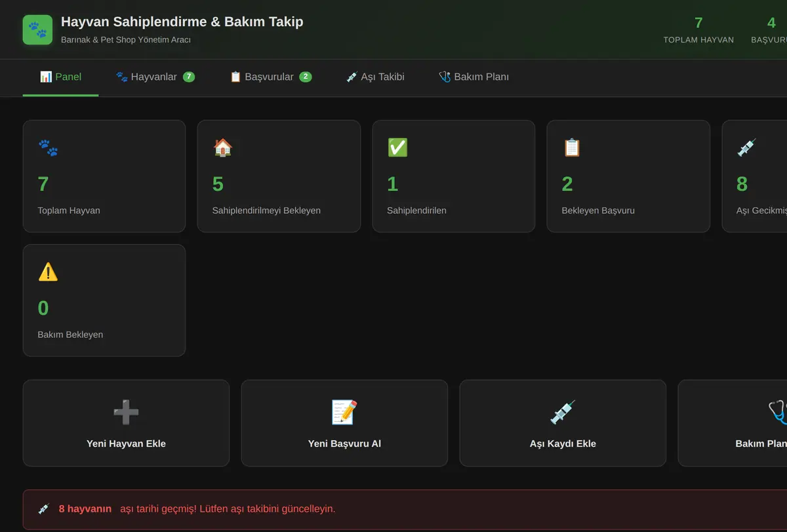
Task: Click the count badge 2 on Başvurular tab
Action: (306, 77)
